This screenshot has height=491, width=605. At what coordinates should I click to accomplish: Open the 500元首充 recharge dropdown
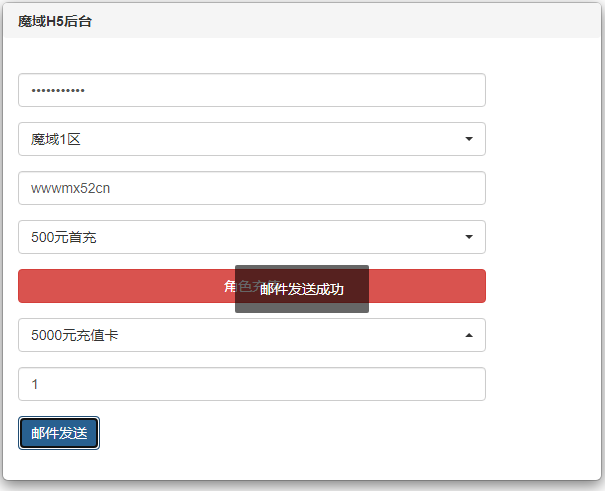coord(252,237)
